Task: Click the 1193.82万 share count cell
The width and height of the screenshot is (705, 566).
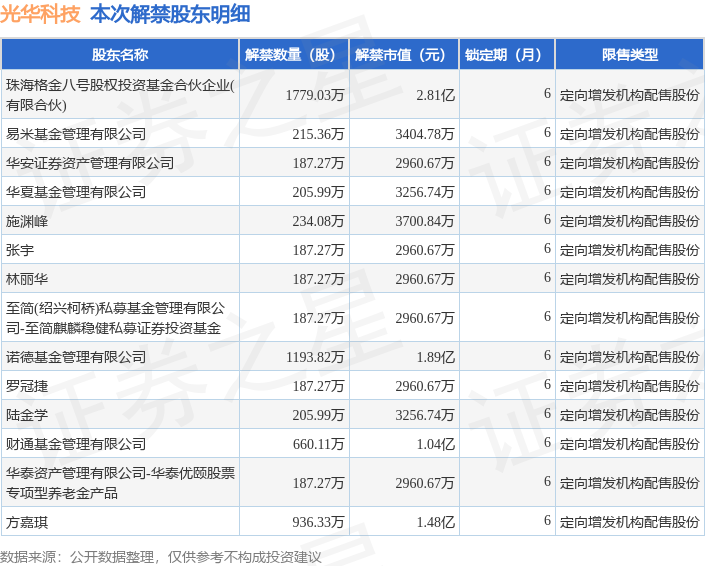Action: tap(315, 357)
